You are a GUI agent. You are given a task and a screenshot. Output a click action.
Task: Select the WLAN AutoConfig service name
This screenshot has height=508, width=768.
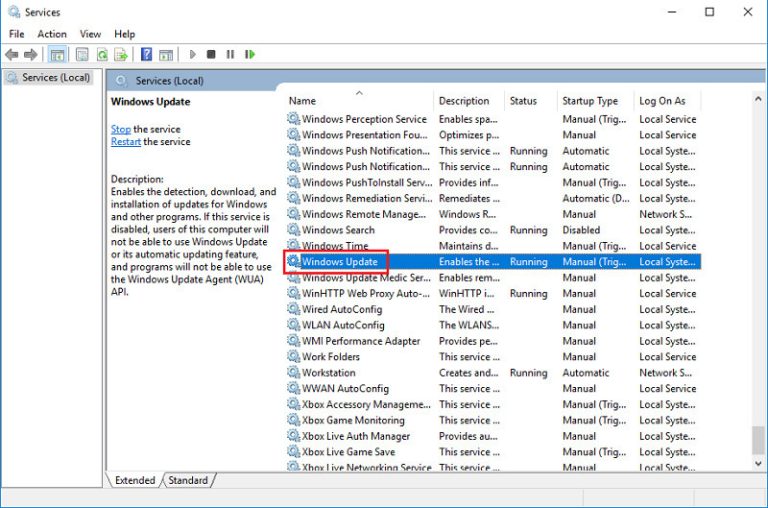343,325
